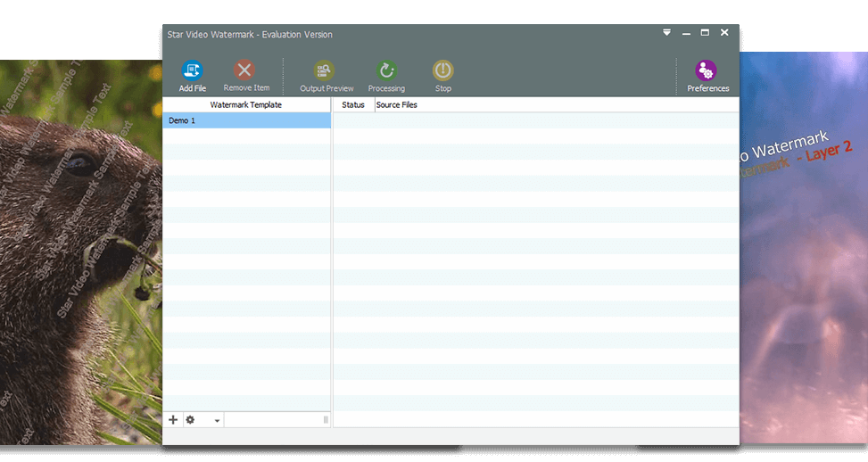Select the Demo 1 watermark template
868x462 pixels.
tap(246, 120)
